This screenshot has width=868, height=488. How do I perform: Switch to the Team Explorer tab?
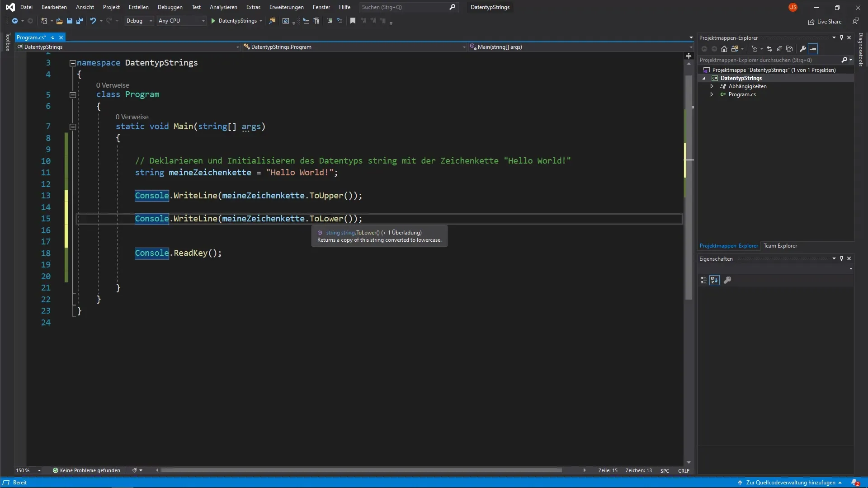780,246
